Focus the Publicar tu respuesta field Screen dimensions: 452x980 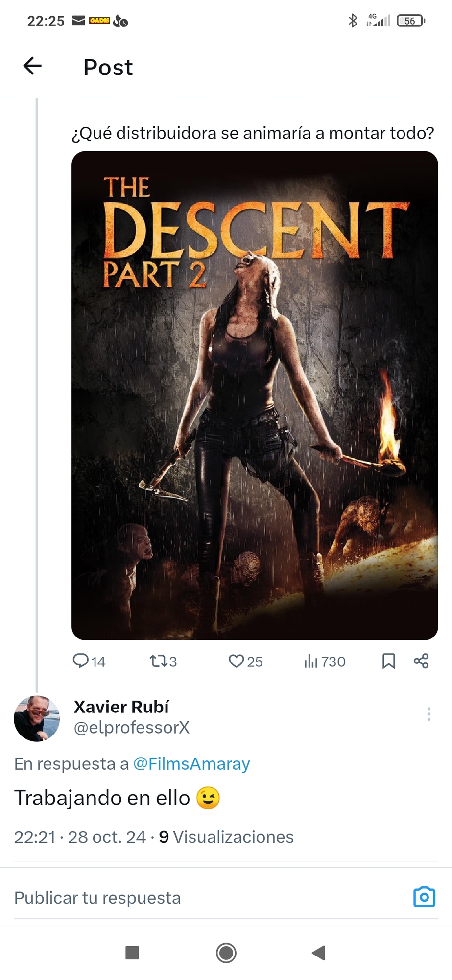tap(196, 898)
